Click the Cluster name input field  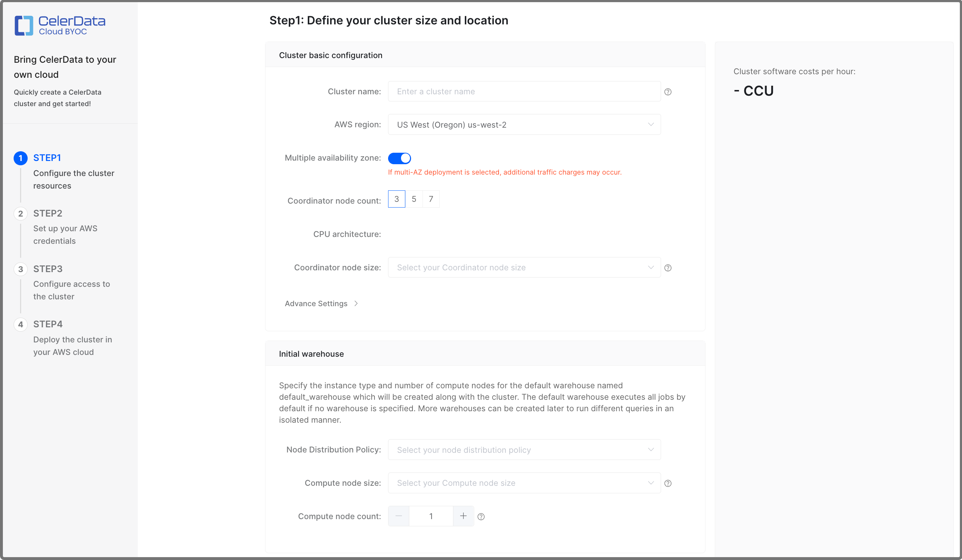point(524,91)
